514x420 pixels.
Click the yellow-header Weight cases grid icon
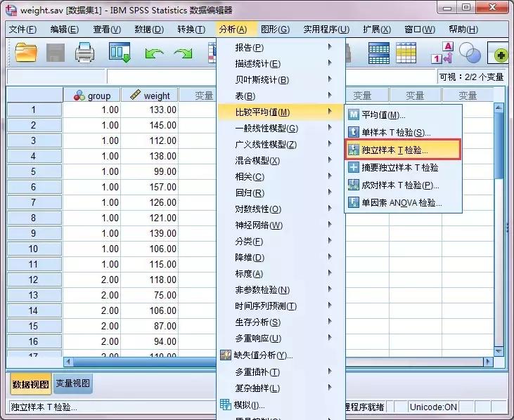coord(406,53)
